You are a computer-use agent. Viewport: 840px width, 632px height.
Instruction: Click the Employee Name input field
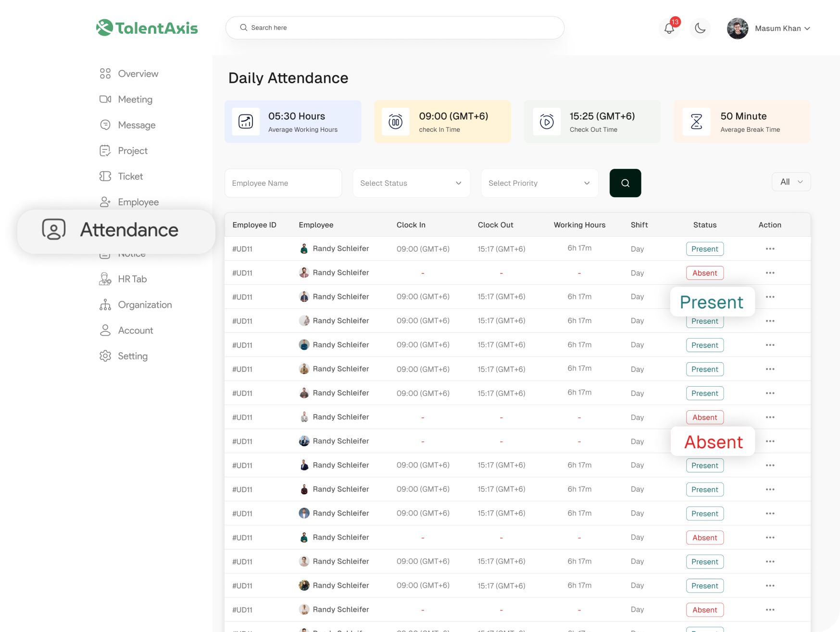pos(283,183)
